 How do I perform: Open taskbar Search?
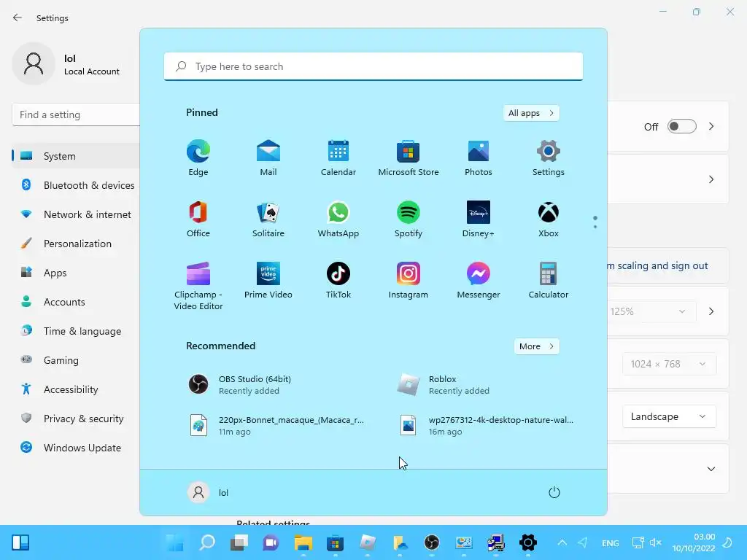207,542
